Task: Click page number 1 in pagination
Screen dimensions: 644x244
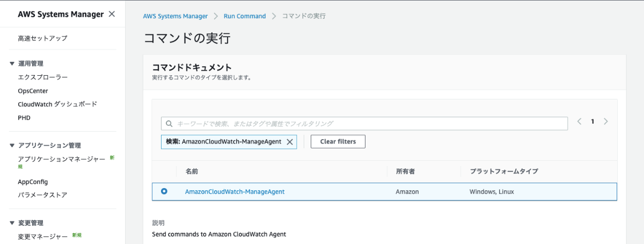Action: click(x=592, y=121)
